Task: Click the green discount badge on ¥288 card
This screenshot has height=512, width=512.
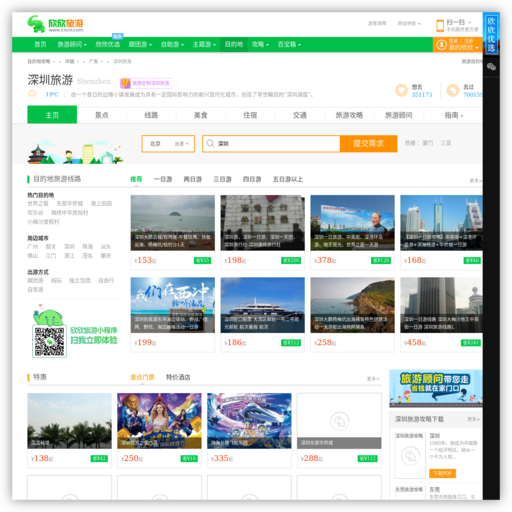Action: pos(368,459)
